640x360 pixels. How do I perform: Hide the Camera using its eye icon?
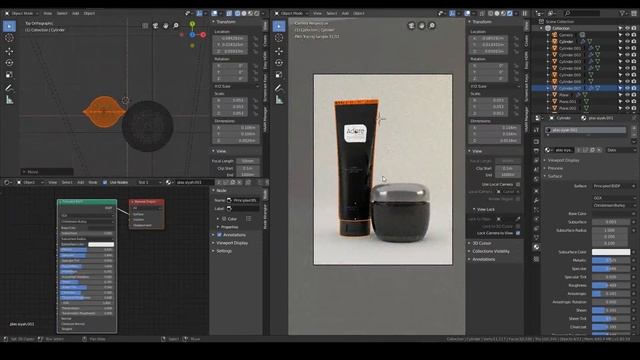627,35
